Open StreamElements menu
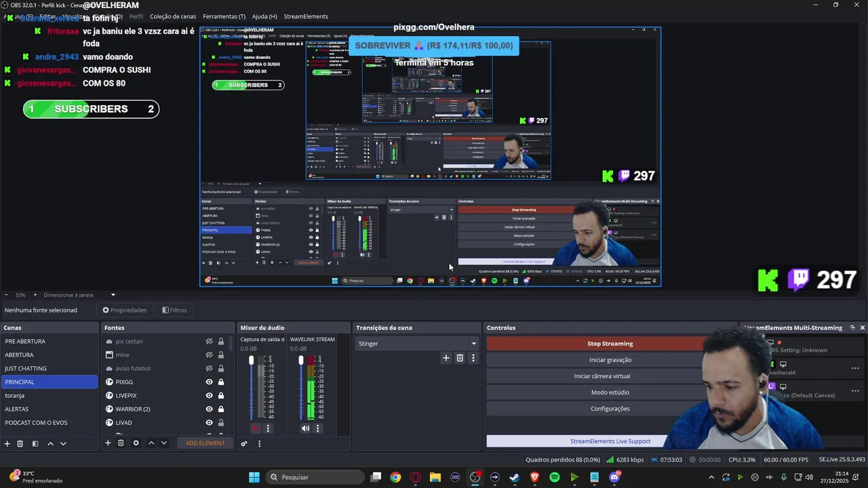This screenshot has height=488, width=868. (x=306, y=16)
